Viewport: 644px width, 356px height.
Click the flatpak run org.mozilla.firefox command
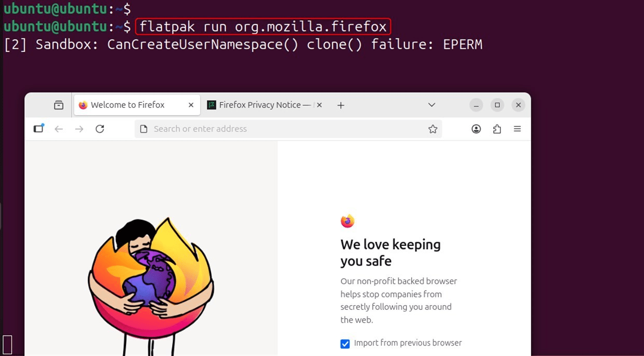pos(263,26)
